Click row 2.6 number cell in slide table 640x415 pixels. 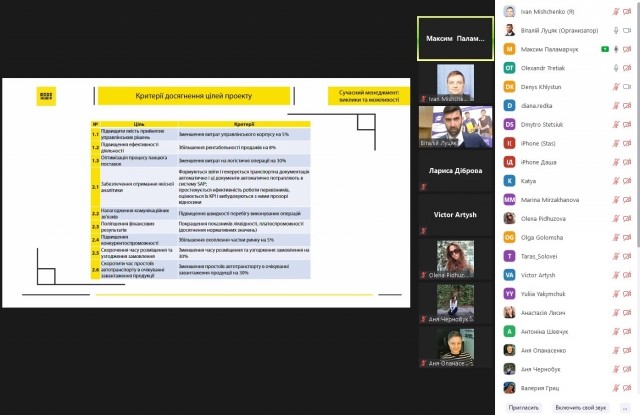pyautogui.click(x=96, y=270)
